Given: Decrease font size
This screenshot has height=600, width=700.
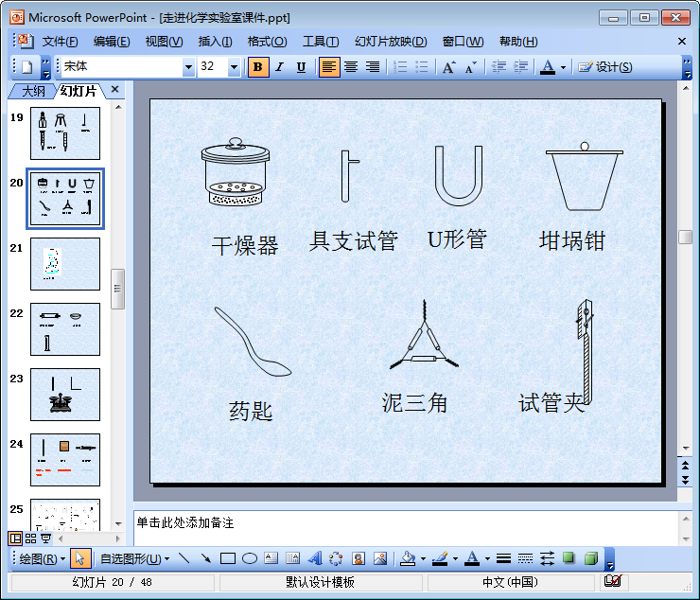Looking at the screenshot, I should [470, 67].
